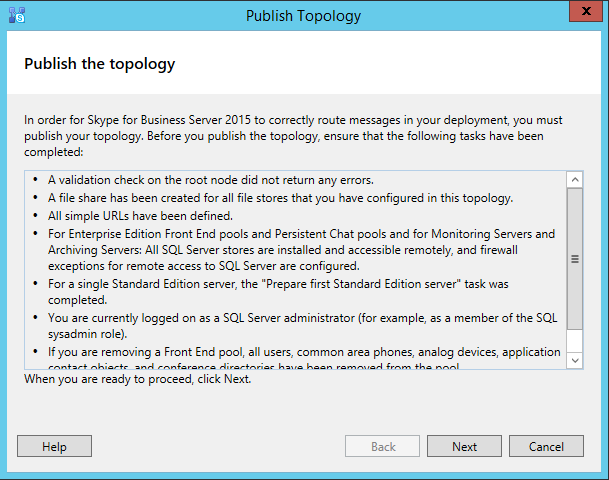Screen dimensions: 609x480
Task: Click the Skype topology icon in title bar
Action: click(x=17, y=15)
